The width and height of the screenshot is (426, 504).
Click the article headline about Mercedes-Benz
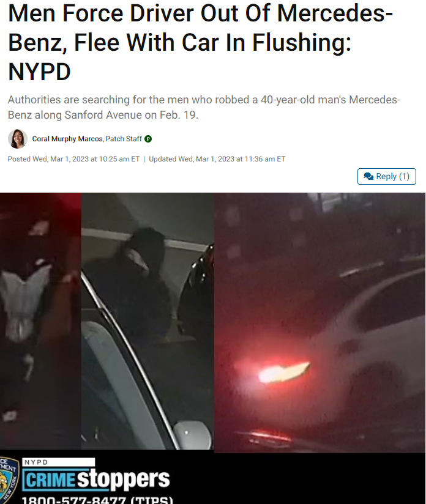200,42
